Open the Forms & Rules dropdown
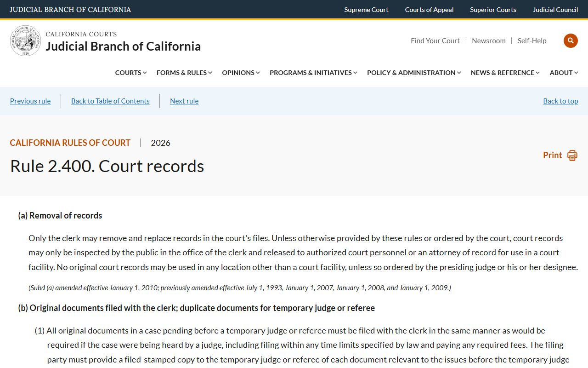The image size is (588, 368). pyautogui.click(x=184, y=73)
